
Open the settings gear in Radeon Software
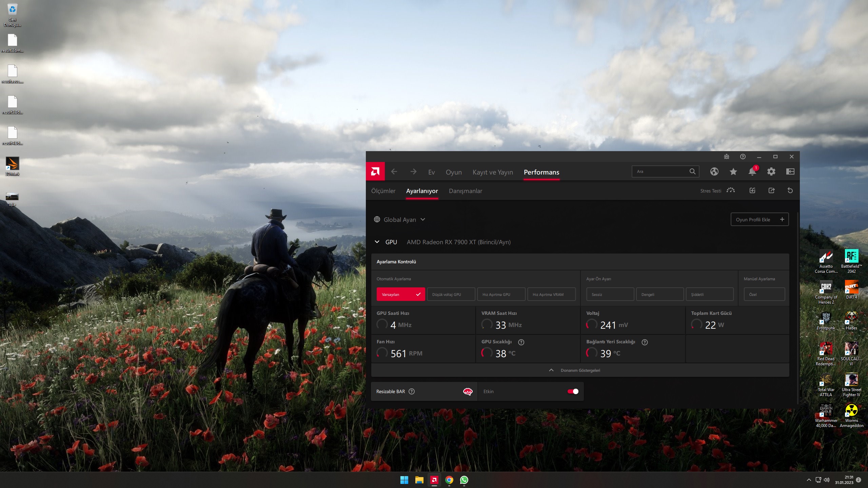point(771,171)
